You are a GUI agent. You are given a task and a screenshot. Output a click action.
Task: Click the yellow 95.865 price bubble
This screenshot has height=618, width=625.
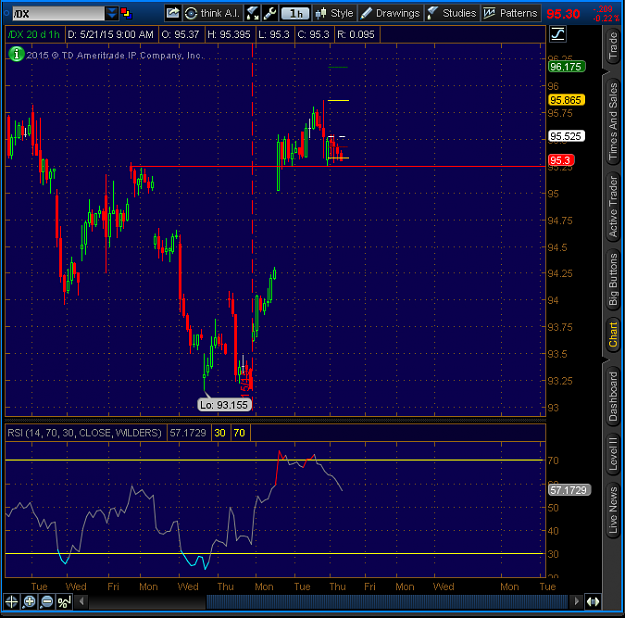(566, 100)
